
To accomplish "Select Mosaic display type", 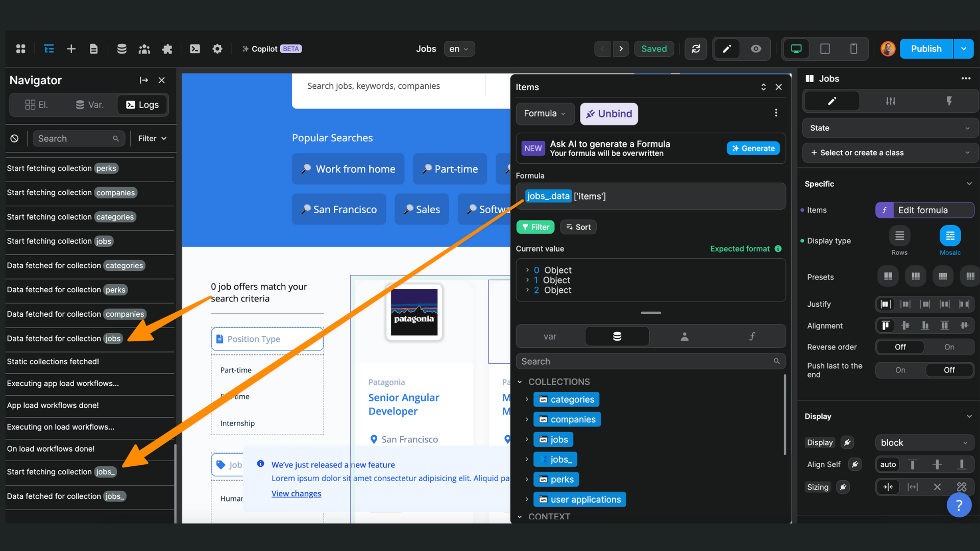I will [x=950, y=236].
